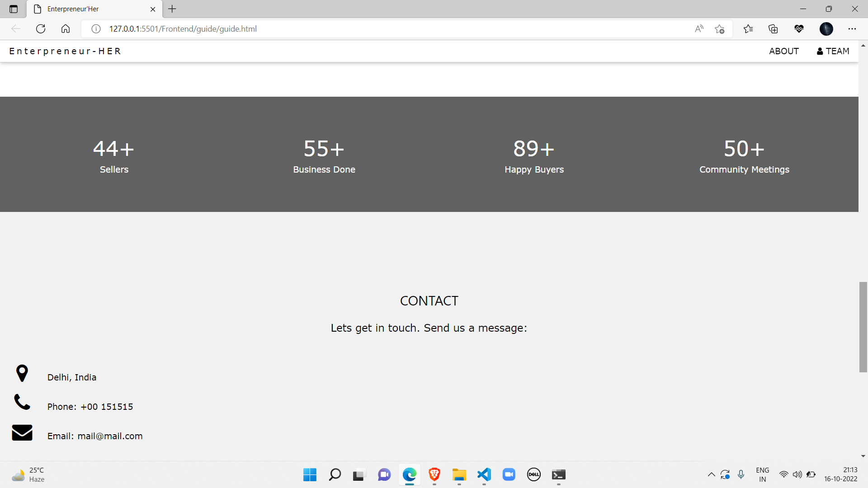
Task: Open browser Settings and more menu
Action: pyautogui.click(x=852, y=29)
